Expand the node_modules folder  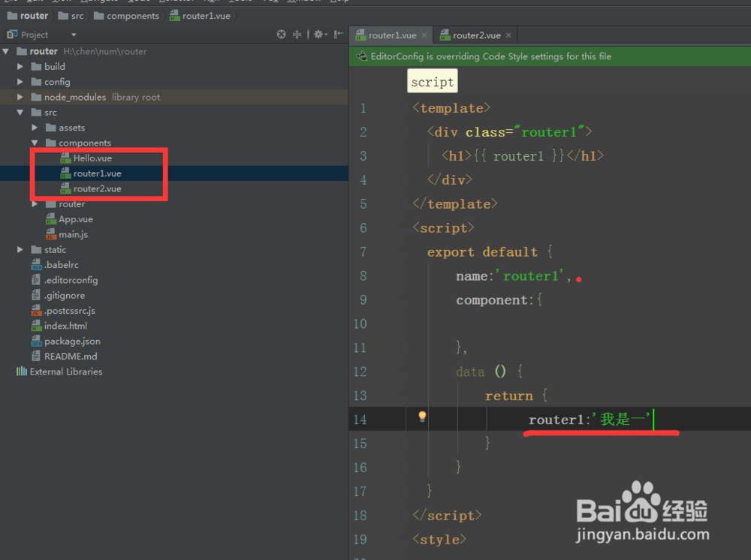click(x=20, y=97)
